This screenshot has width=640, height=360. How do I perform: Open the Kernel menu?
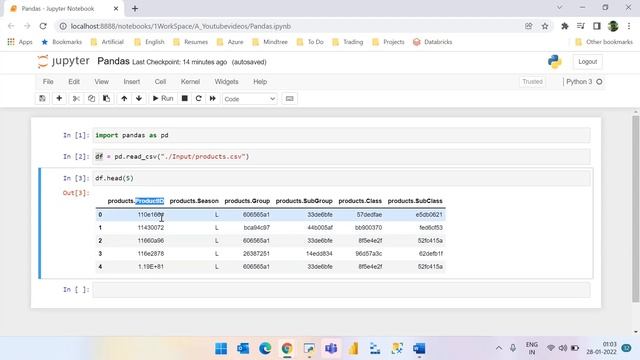(190, 82)
